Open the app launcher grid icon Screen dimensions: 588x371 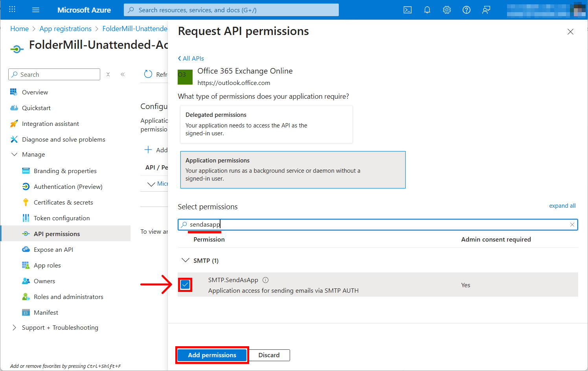[12, 9]
